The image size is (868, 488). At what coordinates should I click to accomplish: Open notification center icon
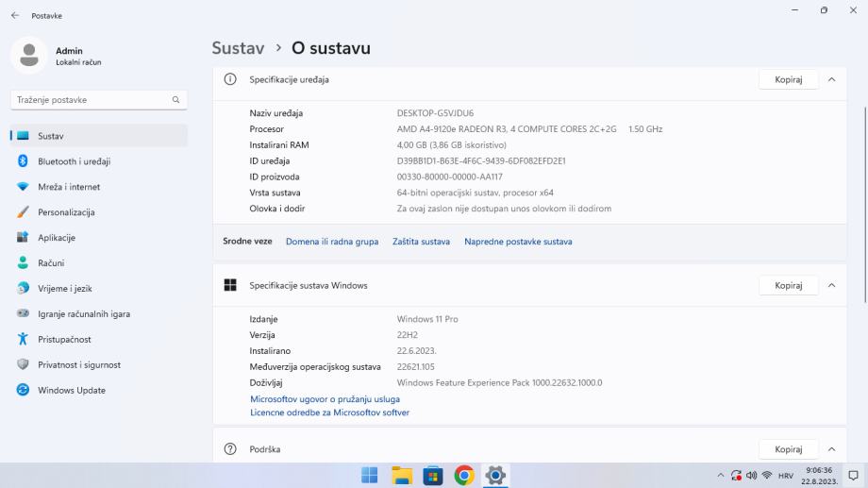(x=853, y=476)
